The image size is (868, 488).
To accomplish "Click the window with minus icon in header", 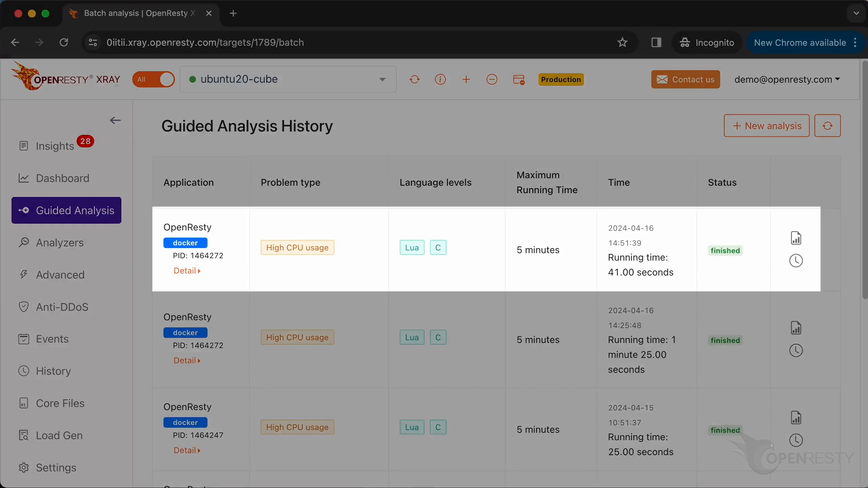I will (x=519, y=80).
